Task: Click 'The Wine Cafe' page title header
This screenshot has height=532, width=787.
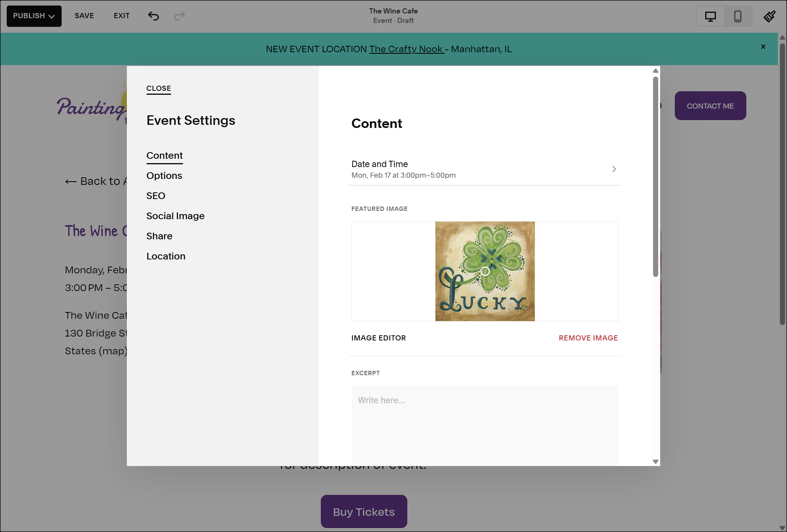Action: [x=393, y=11]
